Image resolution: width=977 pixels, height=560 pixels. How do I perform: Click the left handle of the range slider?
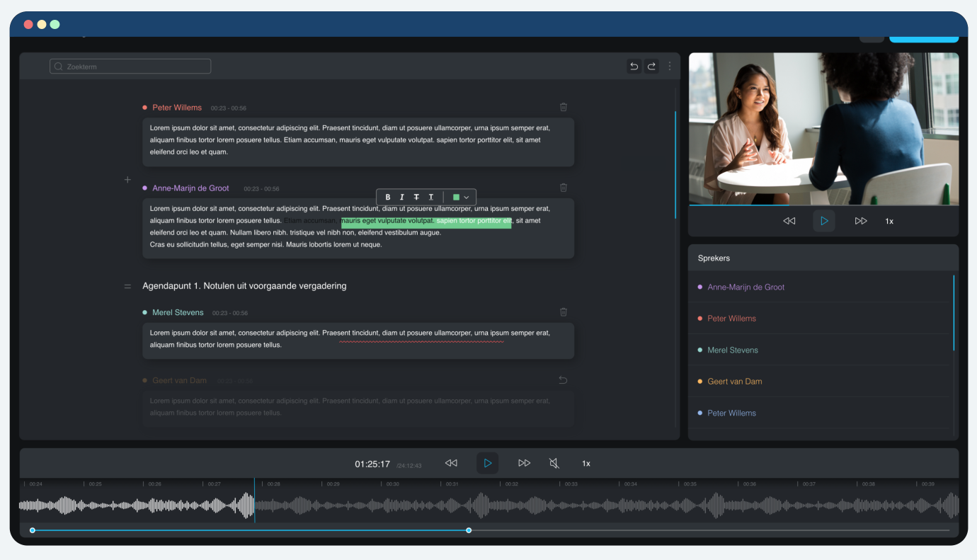pyautogui.click(x=33, y=530)
